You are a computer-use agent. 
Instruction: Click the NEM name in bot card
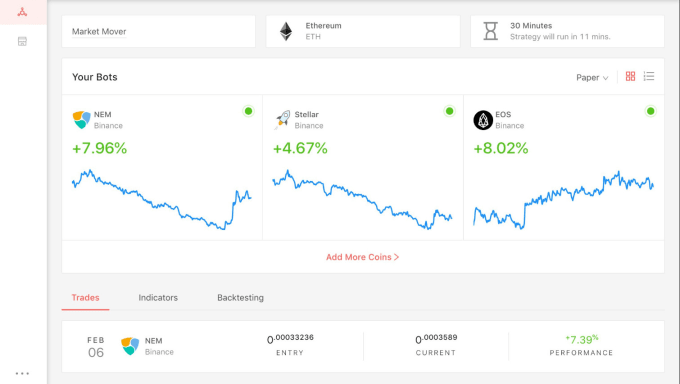tap(103, 115)
